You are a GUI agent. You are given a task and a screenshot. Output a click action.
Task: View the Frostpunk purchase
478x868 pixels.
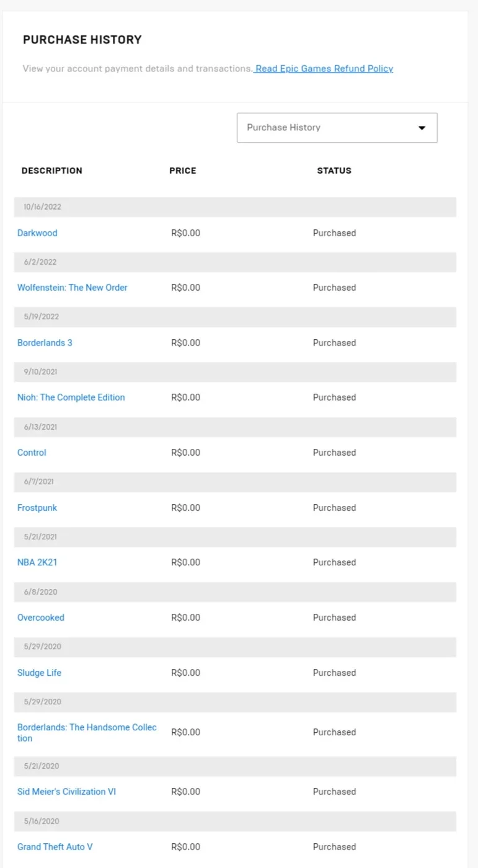coord(37,508)
